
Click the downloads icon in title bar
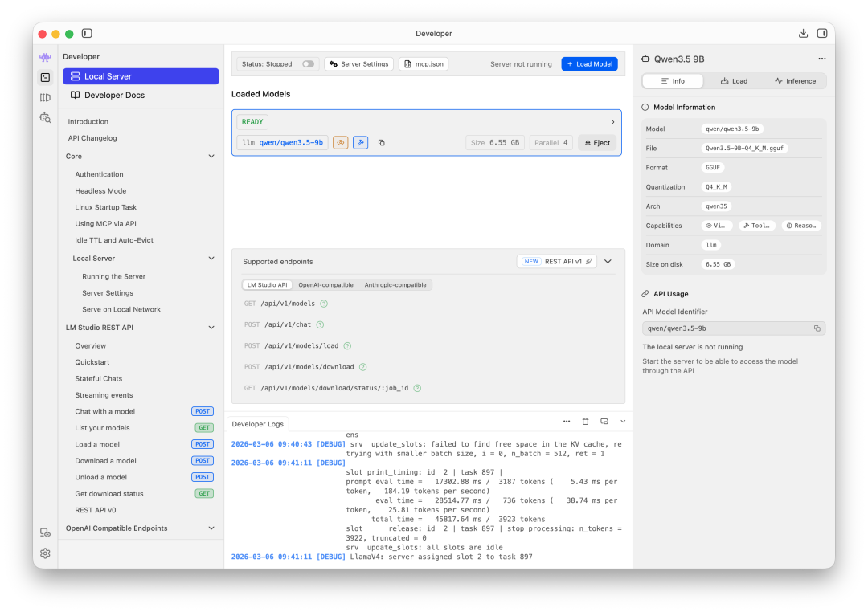click(803, 33)
